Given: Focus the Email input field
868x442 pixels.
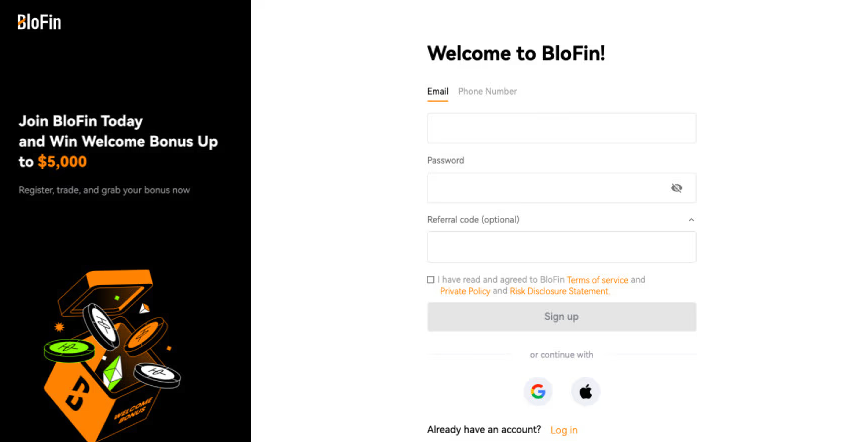Looking at the screenshot, I should point(561,128).
